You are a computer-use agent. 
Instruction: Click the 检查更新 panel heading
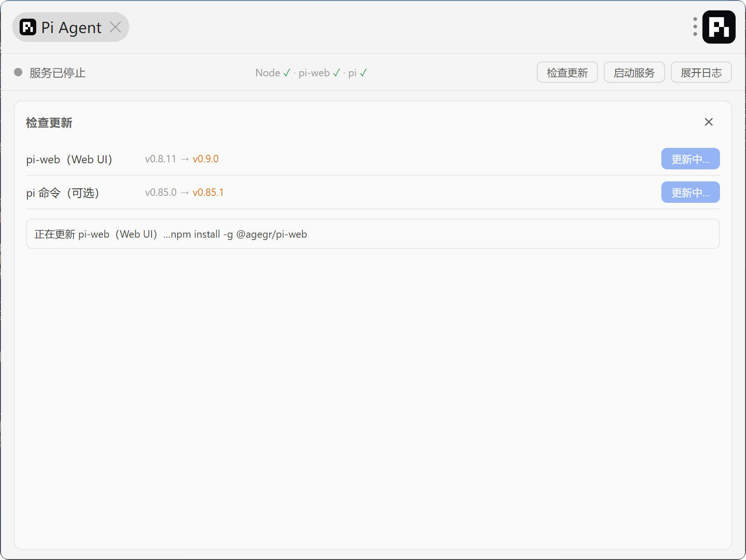pos(49,123)
